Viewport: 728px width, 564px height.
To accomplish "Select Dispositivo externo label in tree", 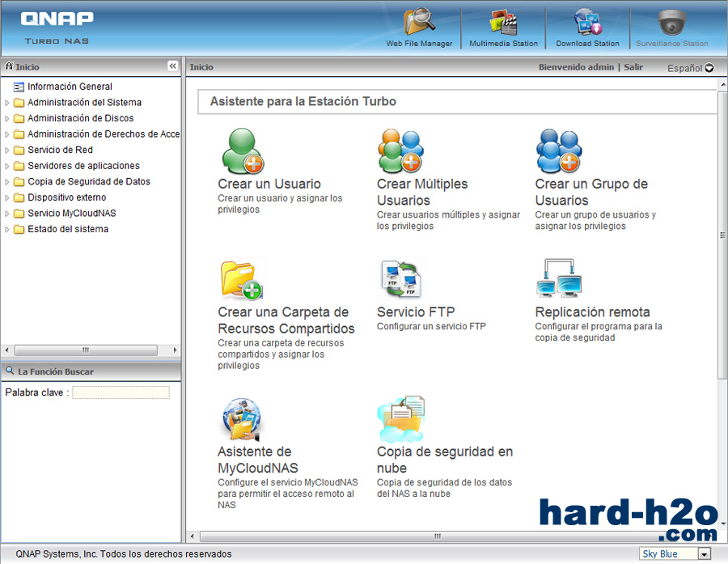I will pos(67,197).
